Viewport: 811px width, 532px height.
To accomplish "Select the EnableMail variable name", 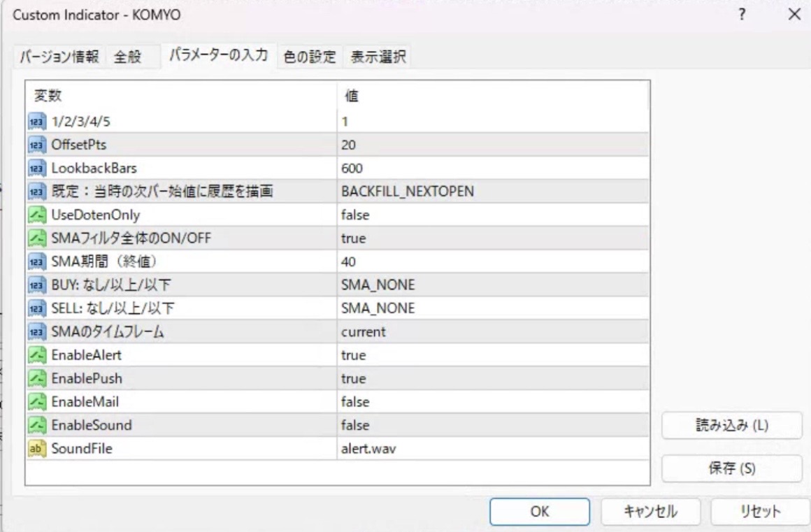I will pos(85,402).
